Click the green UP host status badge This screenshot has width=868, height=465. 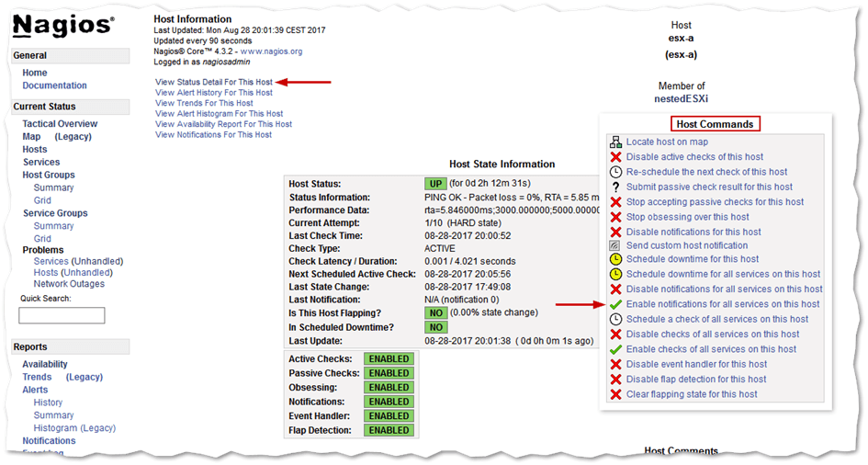click(x=436, y=184)
